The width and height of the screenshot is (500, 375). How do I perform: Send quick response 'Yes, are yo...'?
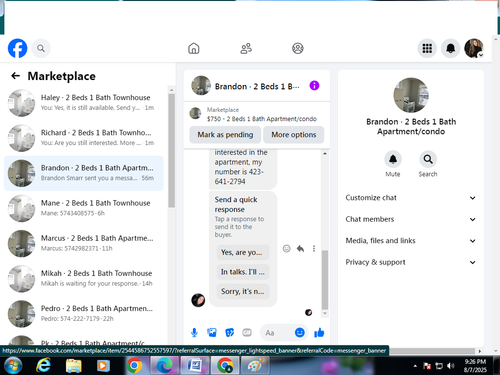click(x=243, y=252)
